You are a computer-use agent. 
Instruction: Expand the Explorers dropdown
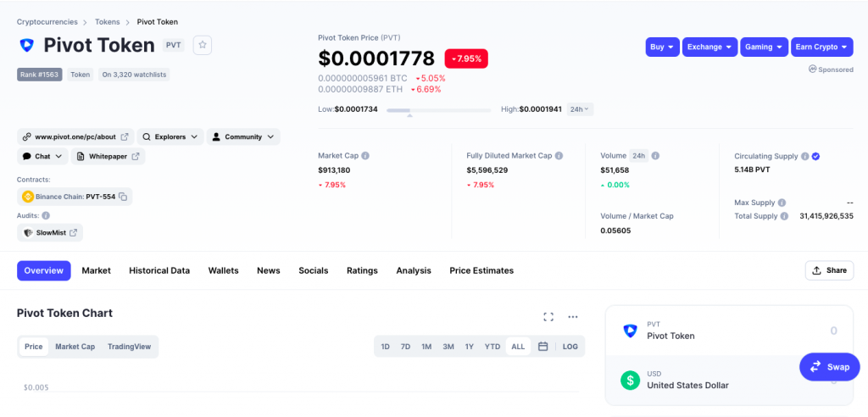(170, 136)
